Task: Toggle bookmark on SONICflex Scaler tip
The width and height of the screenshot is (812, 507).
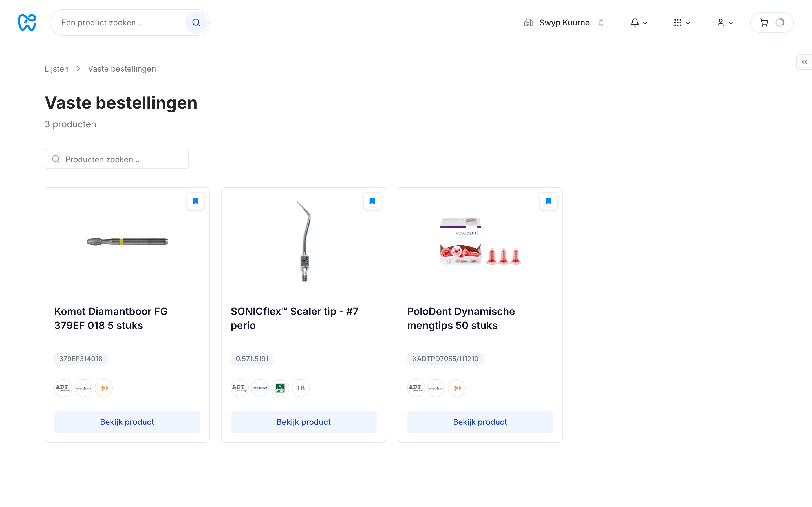Action: click(x=372, y=201)
